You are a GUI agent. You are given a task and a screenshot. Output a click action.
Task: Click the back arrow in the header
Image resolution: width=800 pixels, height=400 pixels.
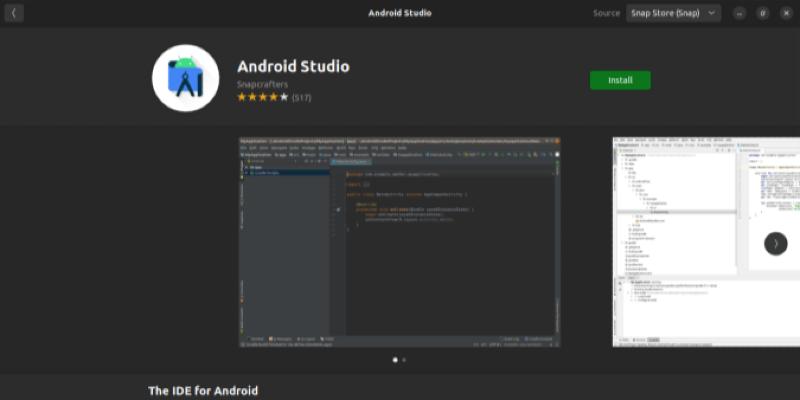(14, 13)
